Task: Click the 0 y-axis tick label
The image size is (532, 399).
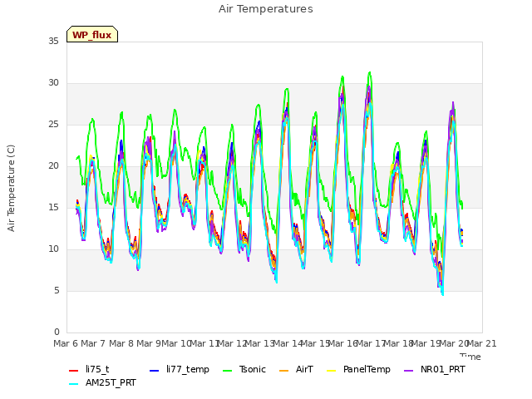Action: click(x=57, y=332)
